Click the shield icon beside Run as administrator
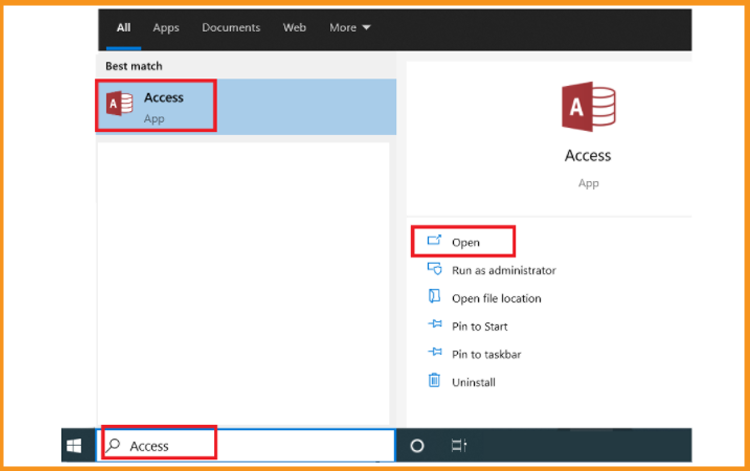750x471 pixels. (x=434, y=269)
